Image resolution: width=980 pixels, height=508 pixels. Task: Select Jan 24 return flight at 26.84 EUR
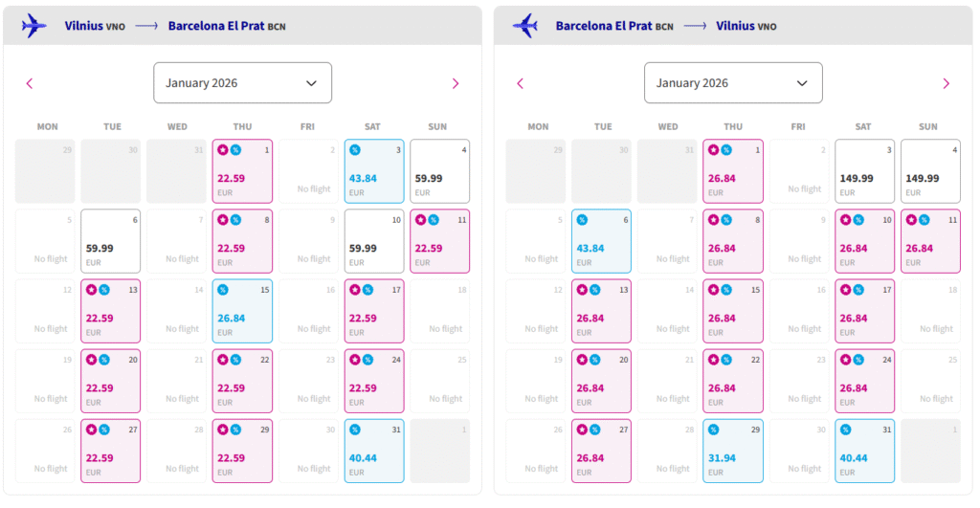coord(864,382)
